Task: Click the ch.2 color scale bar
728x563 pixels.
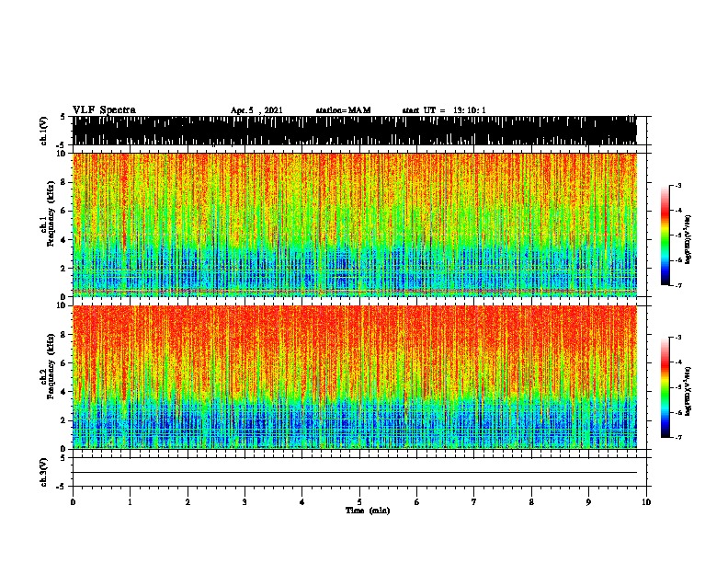Action: tap(665, 387)
